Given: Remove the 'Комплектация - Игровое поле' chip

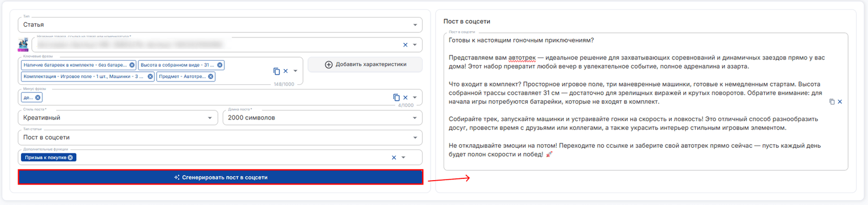Looking at the screenshot, I should point(150,76).
